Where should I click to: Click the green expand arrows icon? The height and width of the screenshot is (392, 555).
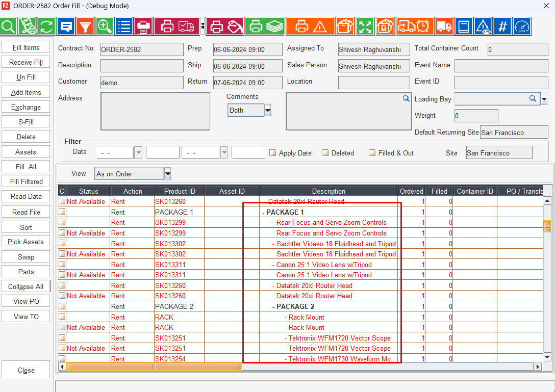[x=365, y=26]
